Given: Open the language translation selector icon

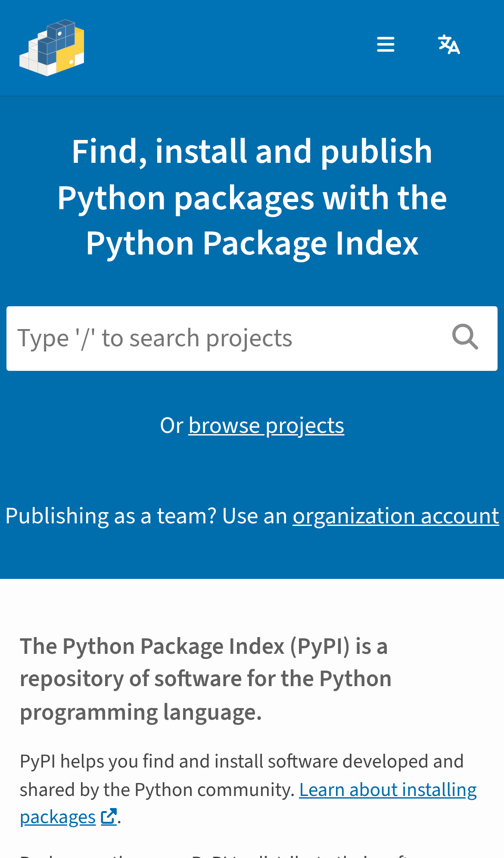Looking at the screenshot, I should click(x=449, y=44).
